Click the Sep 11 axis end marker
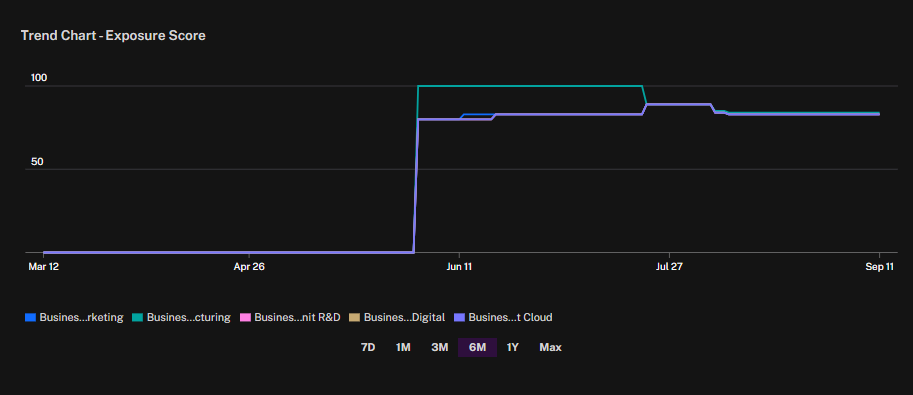 pos(879,267)
